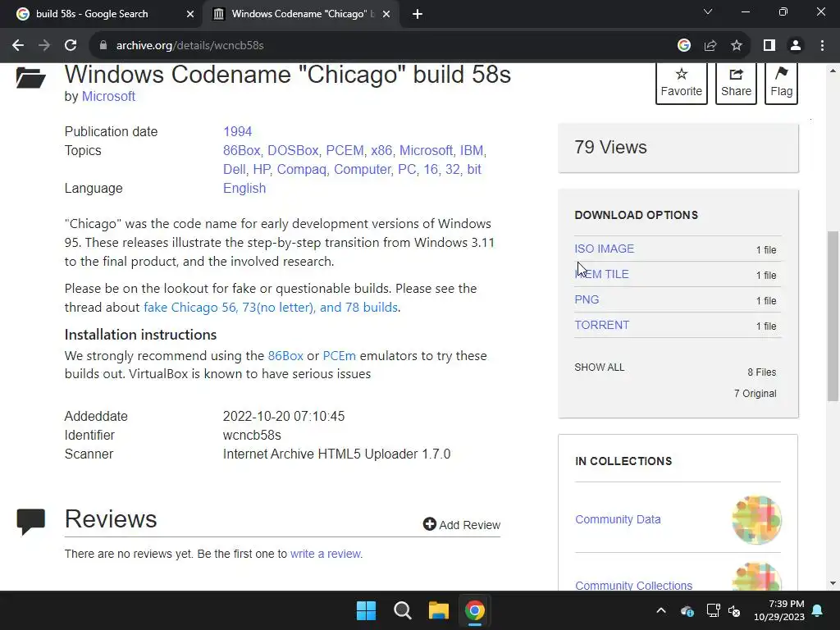Screen dimensions: 840x630
Task: Open the 1994 publication date link
Action: (x=237, y=132)
